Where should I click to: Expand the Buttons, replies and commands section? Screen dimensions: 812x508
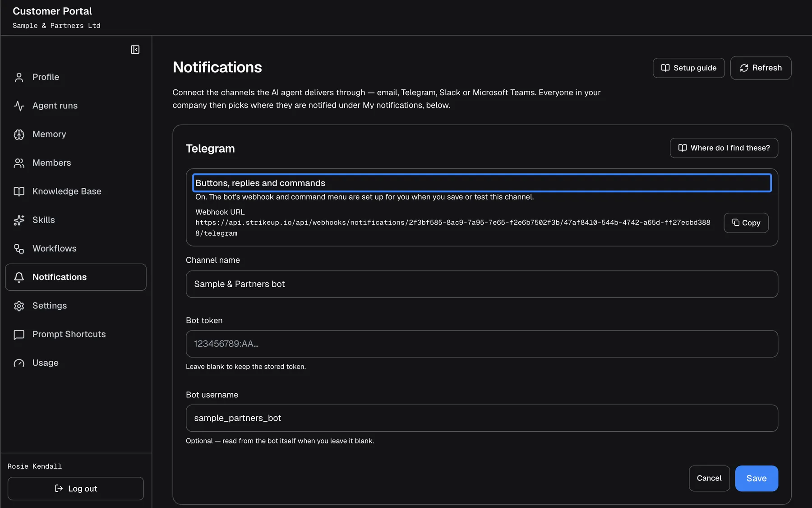tap(482, 183)
